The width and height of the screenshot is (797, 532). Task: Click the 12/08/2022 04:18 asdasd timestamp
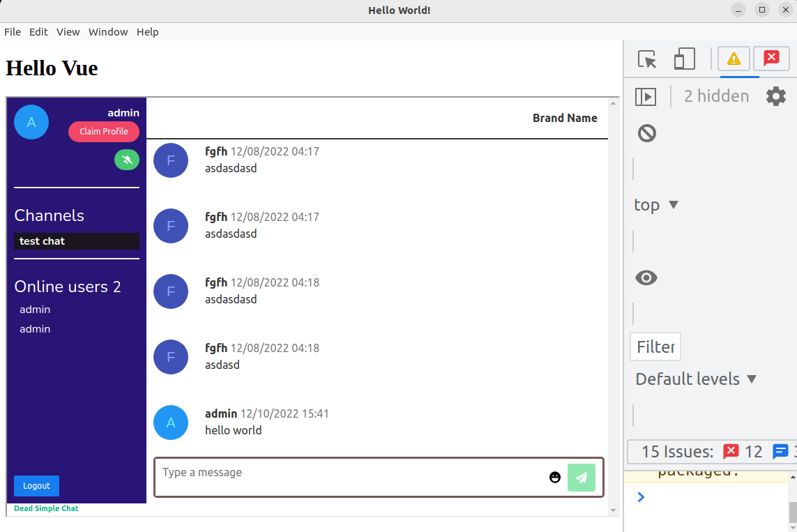275,348
